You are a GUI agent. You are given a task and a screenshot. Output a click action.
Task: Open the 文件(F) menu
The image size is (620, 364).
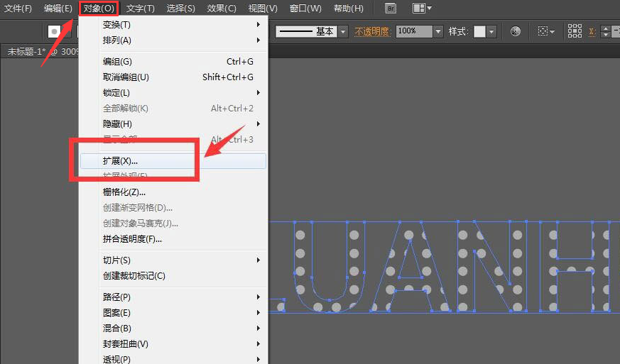[18, 9]
